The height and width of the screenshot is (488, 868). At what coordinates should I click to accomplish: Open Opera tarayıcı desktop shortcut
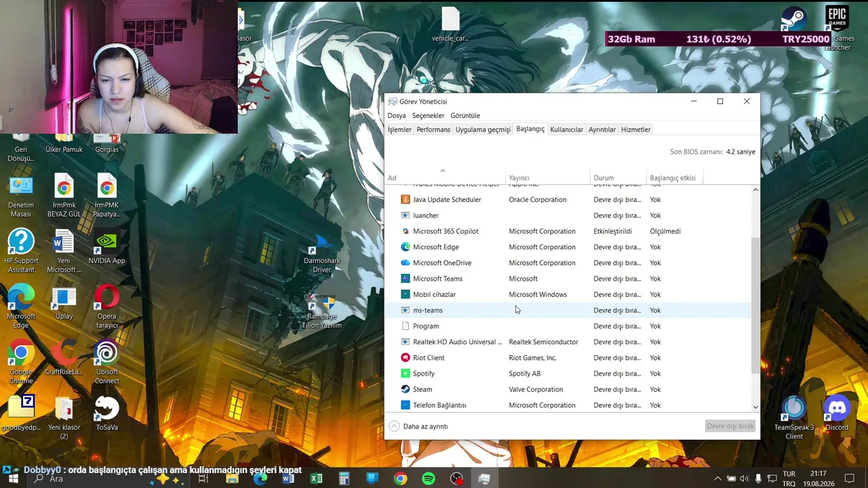(106, 307)
